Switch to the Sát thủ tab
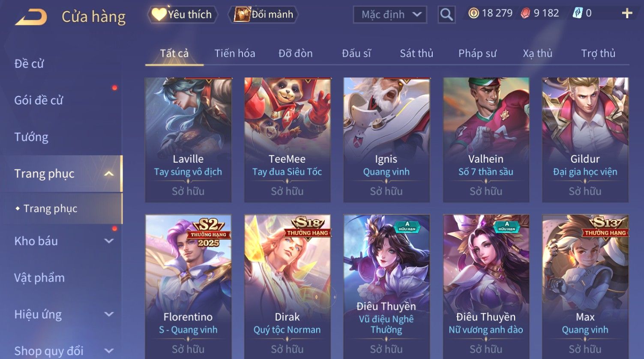 [416, 53]
